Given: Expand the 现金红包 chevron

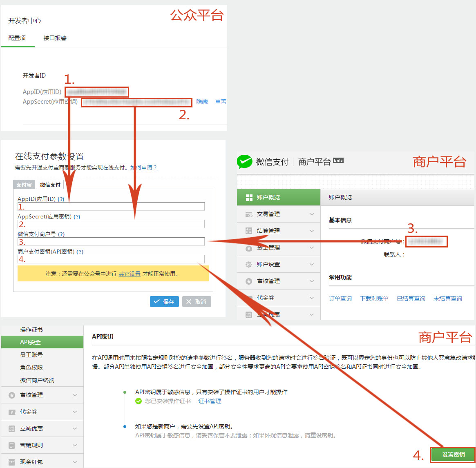Looking at the screenshot, I should 75,462.
